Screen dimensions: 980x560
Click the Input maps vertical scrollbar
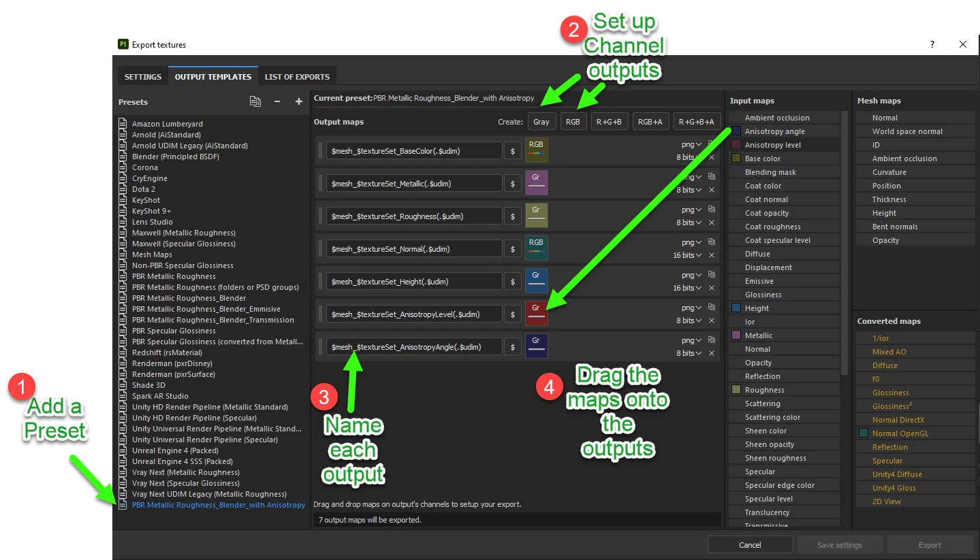point(844,243)
